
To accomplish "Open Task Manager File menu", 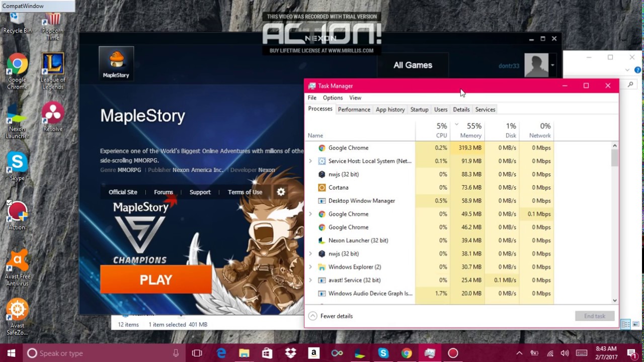I will (312, 98).
